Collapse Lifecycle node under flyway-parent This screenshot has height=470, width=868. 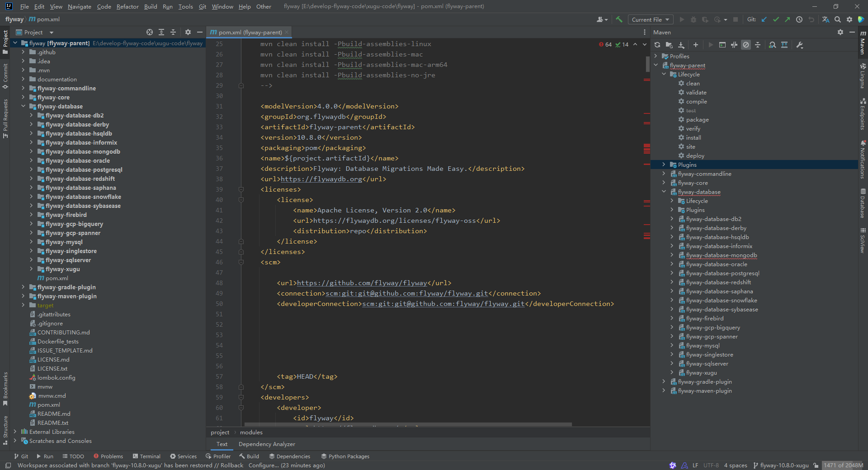point(664,74)
